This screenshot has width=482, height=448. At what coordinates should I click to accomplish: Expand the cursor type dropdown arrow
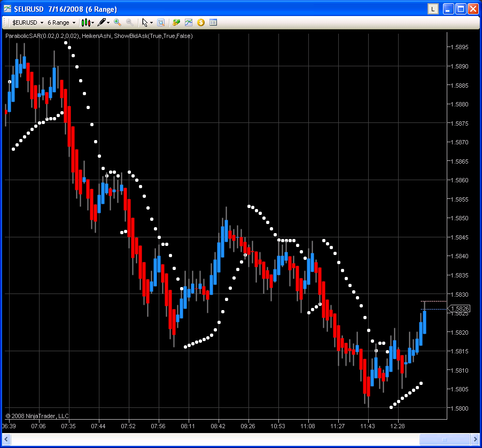(x=151, y=23)
